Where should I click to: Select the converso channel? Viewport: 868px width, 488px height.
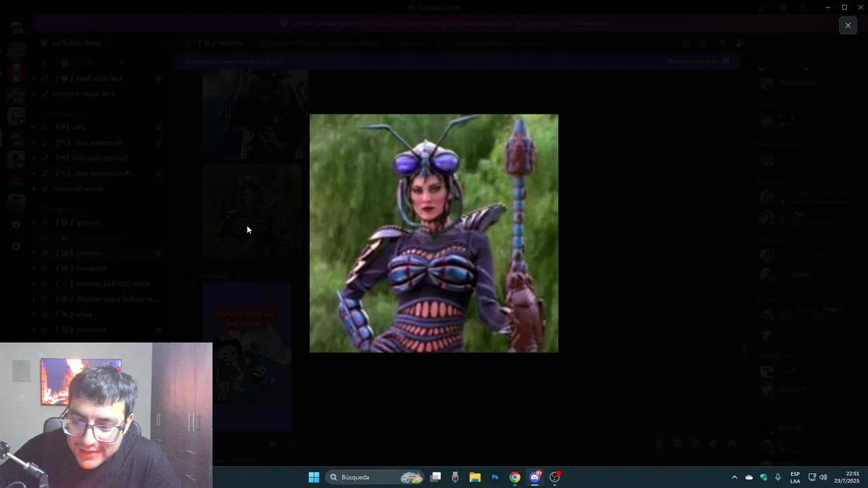(x=100, y=330)
